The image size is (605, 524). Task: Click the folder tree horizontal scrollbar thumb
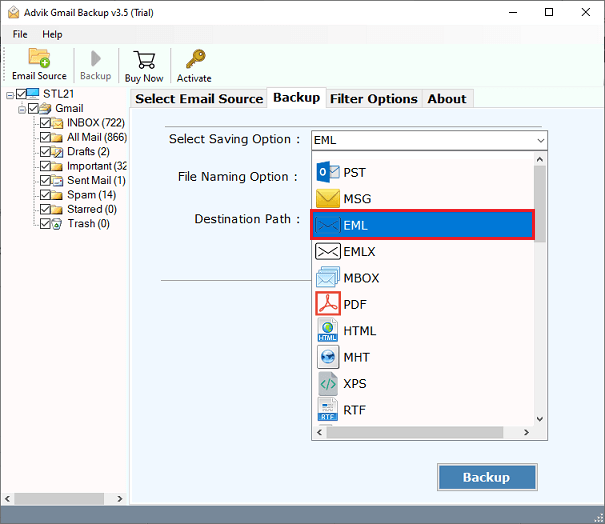59,499
